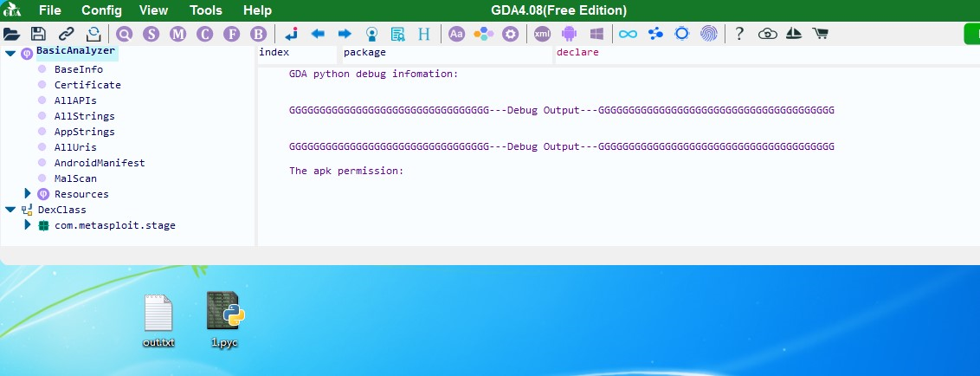Click the declare column header

point(768,55)
